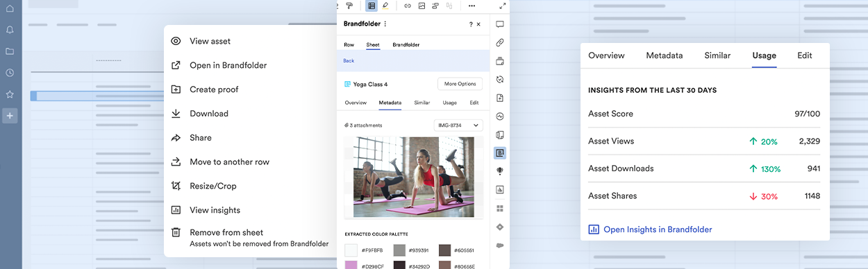The image size is (868, 269).
Task: Pick the pink #D298CF color swatch
Action: coord(351,265)
